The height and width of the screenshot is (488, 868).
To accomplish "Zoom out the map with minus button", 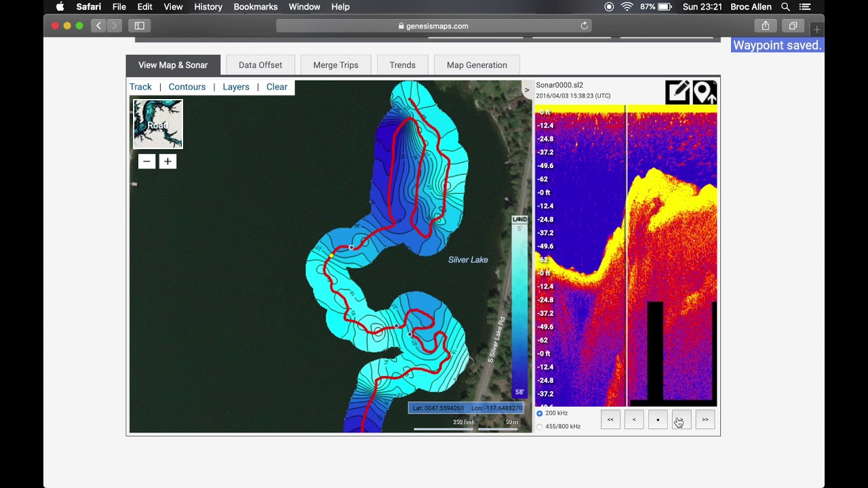I will tap(146, 161).
